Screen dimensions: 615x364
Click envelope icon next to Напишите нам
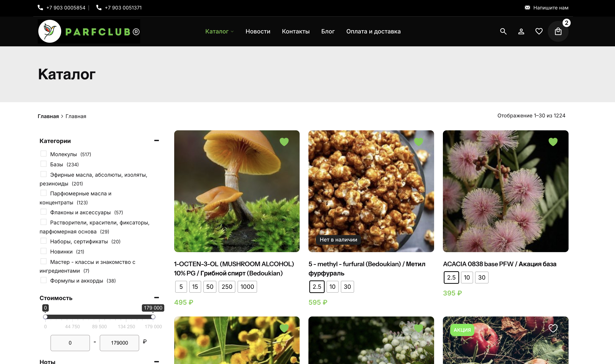click(x=527, y=8)
